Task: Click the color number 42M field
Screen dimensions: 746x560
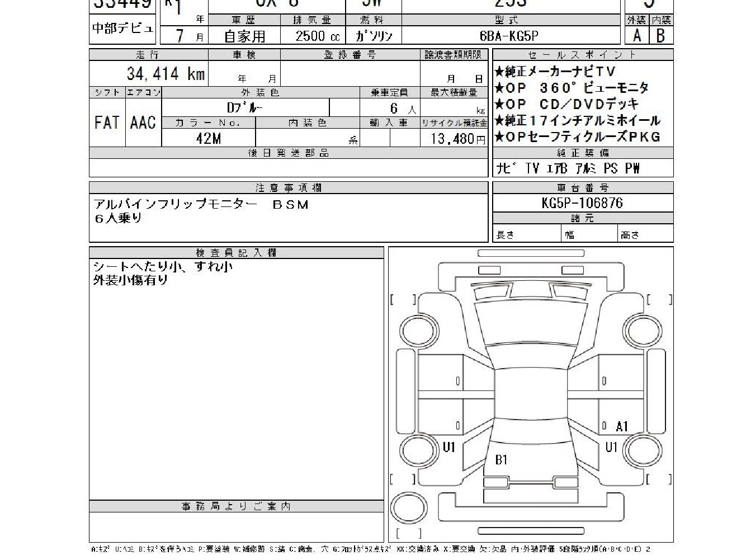Action: (x=209, y=138)
